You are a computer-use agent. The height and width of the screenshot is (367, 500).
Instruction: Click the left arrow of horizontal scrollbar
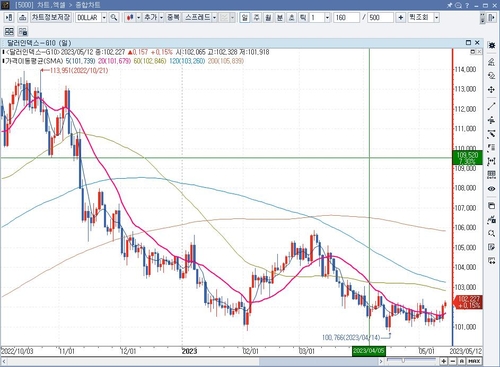(x=4, y=361)
